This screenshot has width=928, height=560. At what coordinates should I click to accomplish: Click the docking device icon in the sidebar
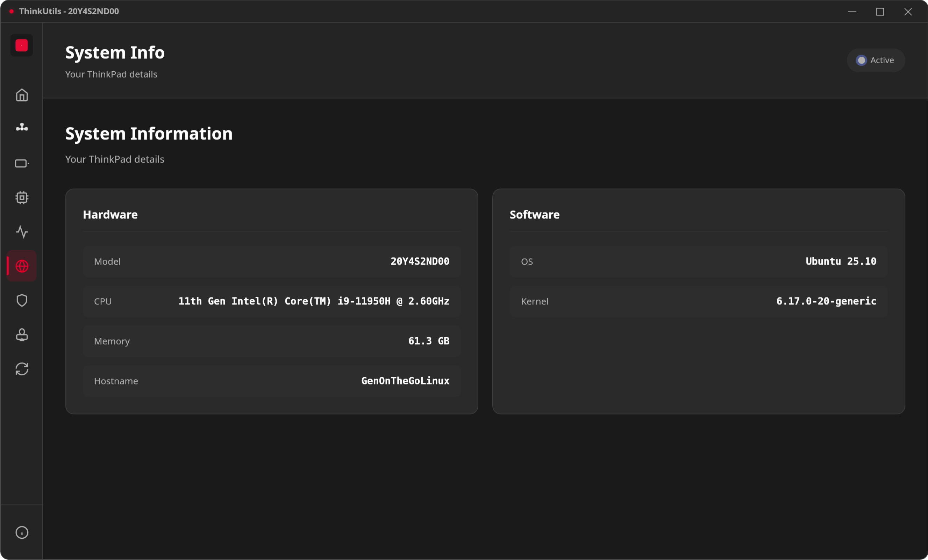[21, 335]
